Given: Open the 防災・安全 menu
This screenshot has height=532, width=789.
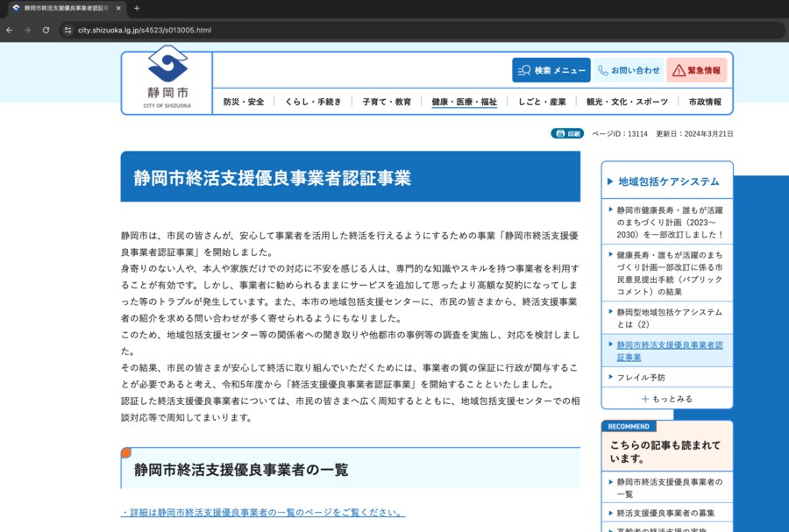Looking at the screenshot, I should 244,102.
